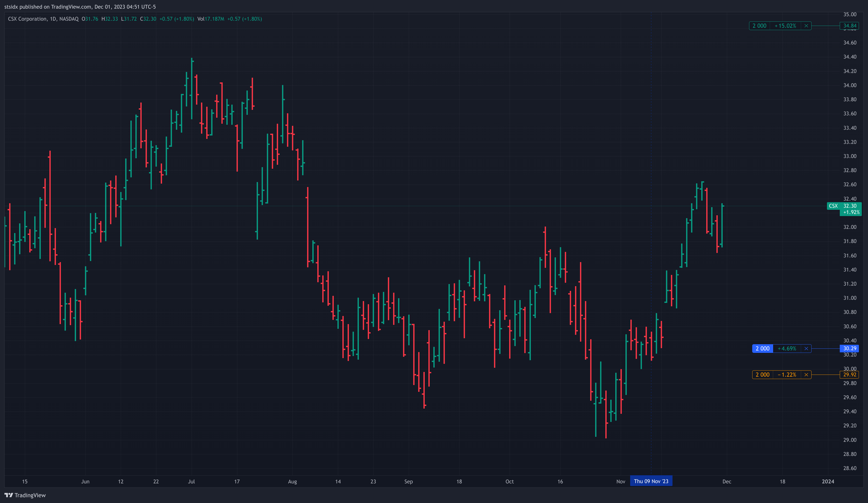Click the Sep label on time axis

[x=408, y=482]
